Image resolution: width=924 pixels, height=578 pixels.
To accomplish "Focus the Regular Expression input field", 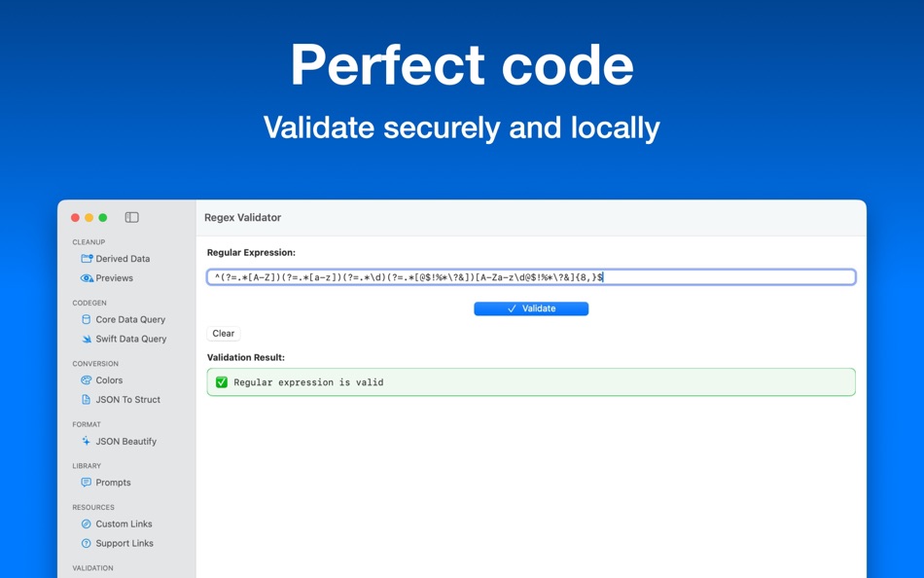I will [531, 277].
